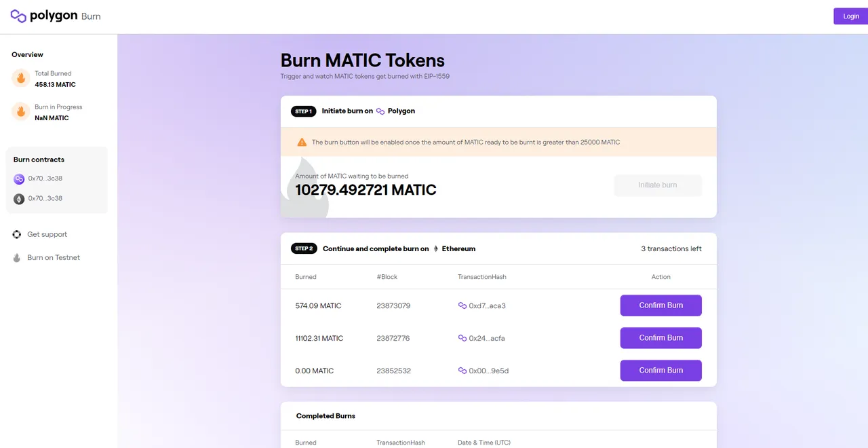Click the Polygon icon beside 0xd7...aca3
The height and width of the screenshot is (448, 868).
coord(462,305)
